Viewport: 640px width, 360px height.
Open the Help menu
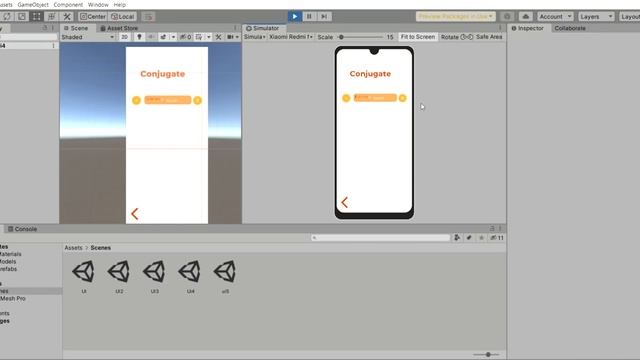pos(120,4)
